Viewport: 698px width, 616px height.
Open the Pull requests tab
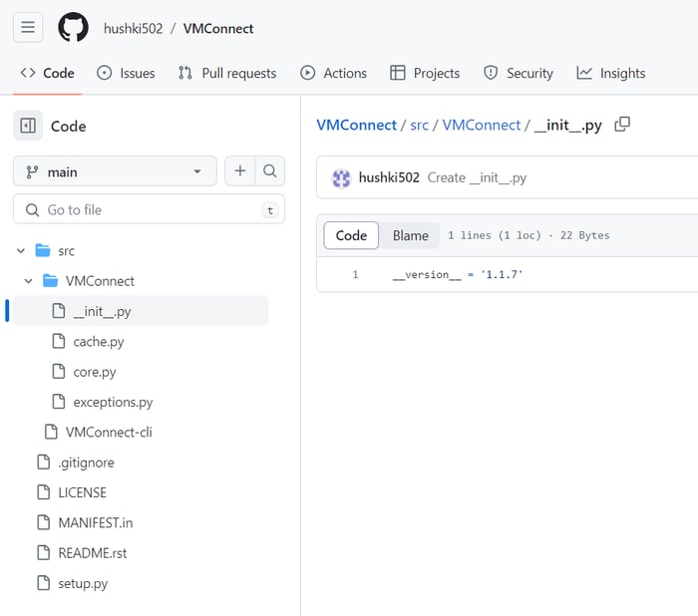(x=227, y=73)
